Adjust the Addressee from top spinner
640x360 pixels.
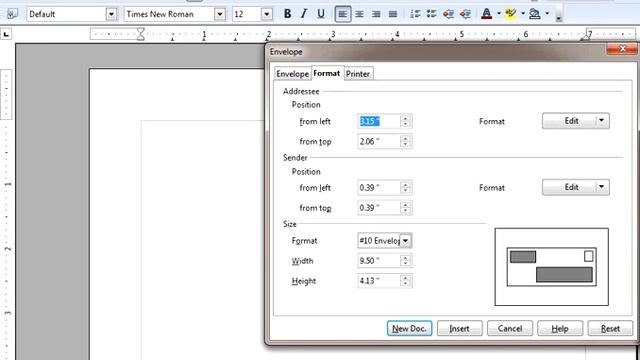[405, 141]
